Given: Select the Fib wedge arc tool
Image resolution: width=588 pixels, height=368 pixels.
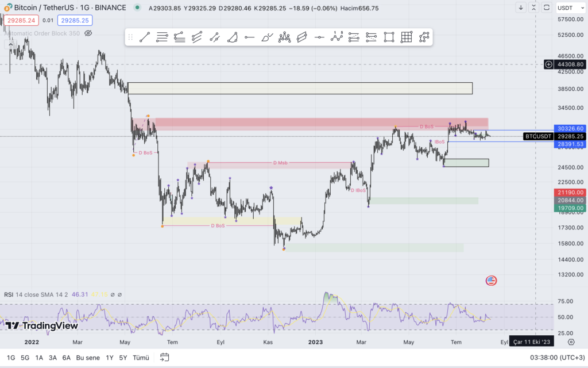Looking at the screenshot, I should click(232, 37).
